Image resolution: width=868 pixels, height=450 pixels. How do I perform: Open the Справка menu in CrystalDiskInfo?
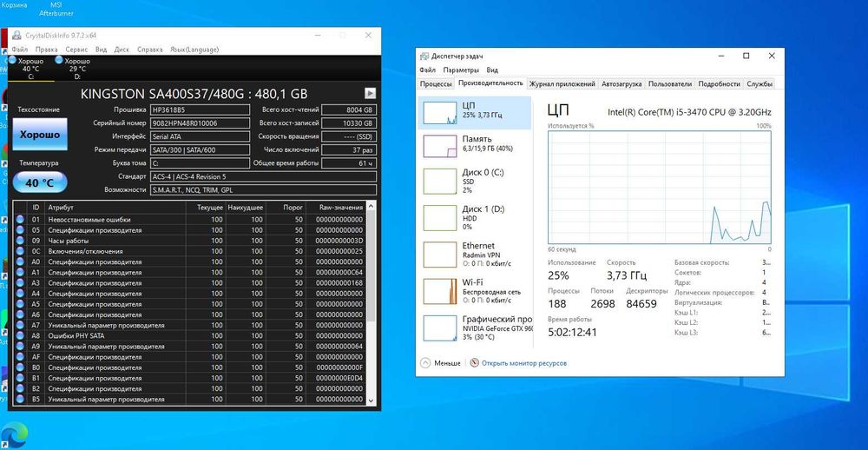150,50
